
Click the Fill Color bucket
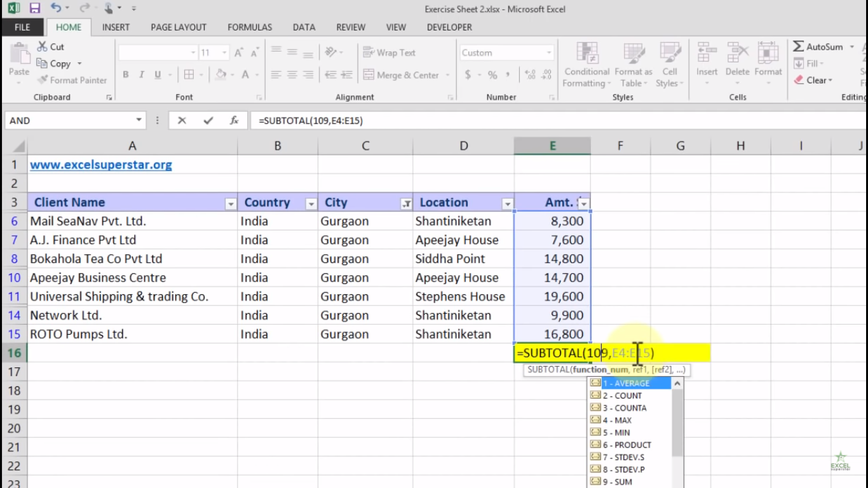220,75
